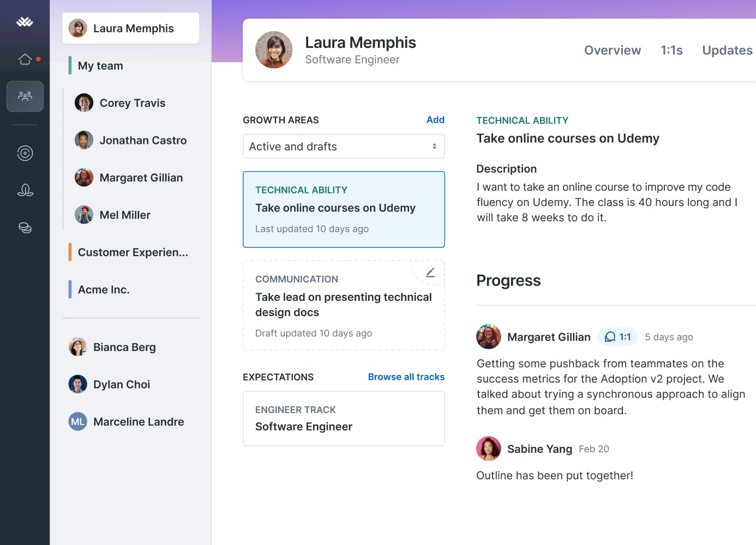Open the coins icon at sidebar bottom
This screenshot has width=756, height=545.
pos(25,228)
